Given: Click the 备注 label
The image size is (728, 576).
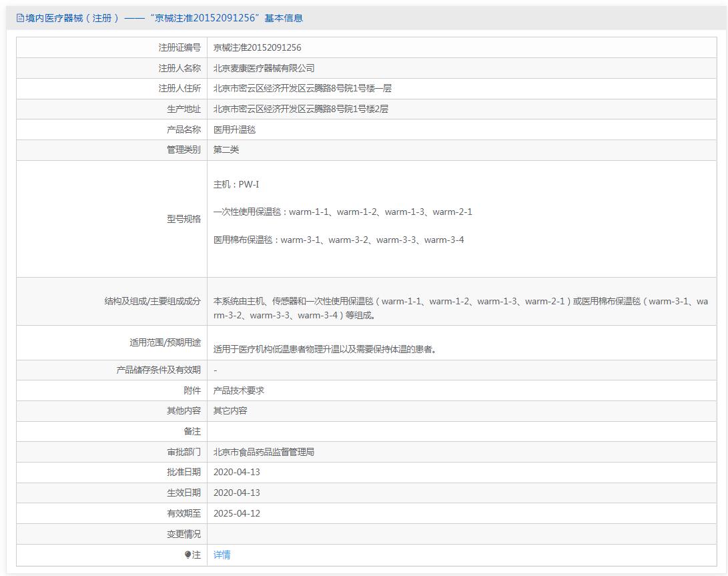Looking at the screenshot, I should (x=192, y=432).
